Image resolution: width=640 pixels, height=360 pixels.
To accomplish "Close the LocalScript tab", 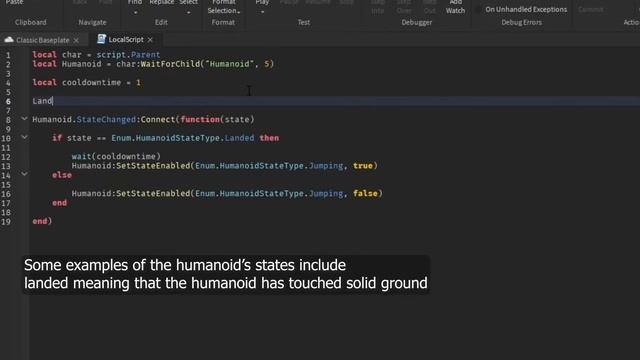I will pos(150,40).
